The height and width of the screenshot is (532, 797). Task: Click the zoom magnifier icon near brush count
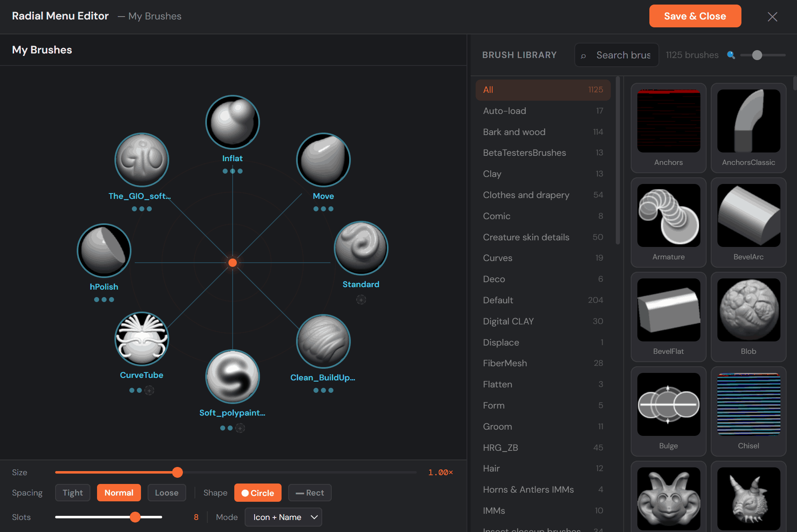tap(731, 55)
